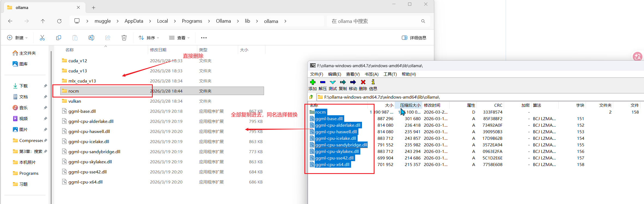This screenshot has width=644, height=204.
Task: Go up one level in Explorer
Action: tap(43, 21)
